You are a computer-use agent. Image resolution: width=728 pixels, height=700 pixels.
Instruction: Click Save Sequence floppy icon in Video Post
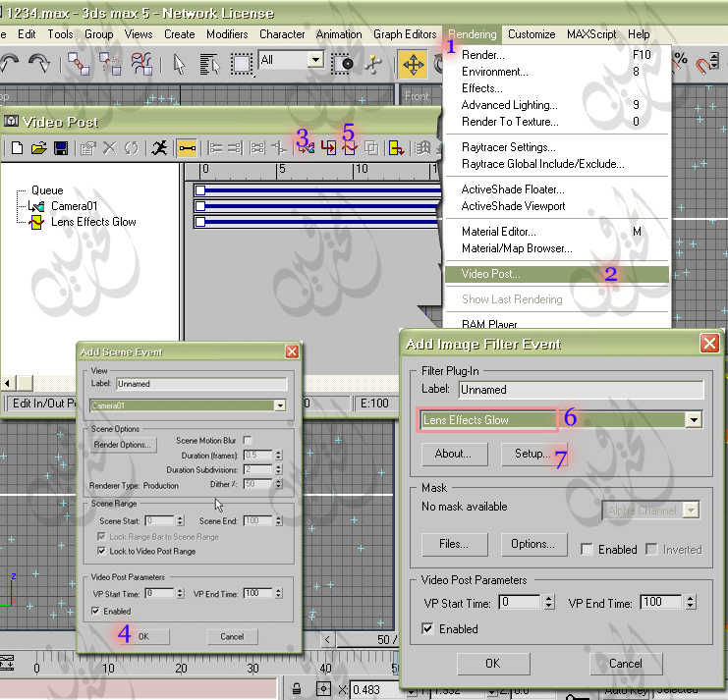pyautogui.click(x=61, y=148)
